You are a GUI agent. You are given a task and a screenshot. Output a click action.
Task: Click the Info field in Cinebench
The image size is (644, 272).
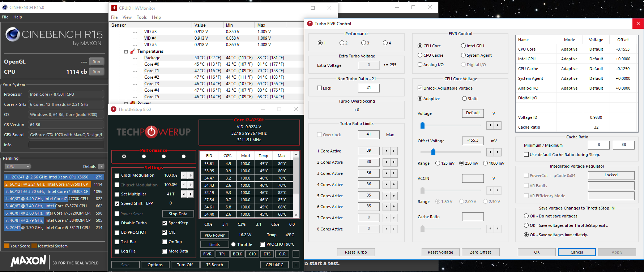(66, 145)
